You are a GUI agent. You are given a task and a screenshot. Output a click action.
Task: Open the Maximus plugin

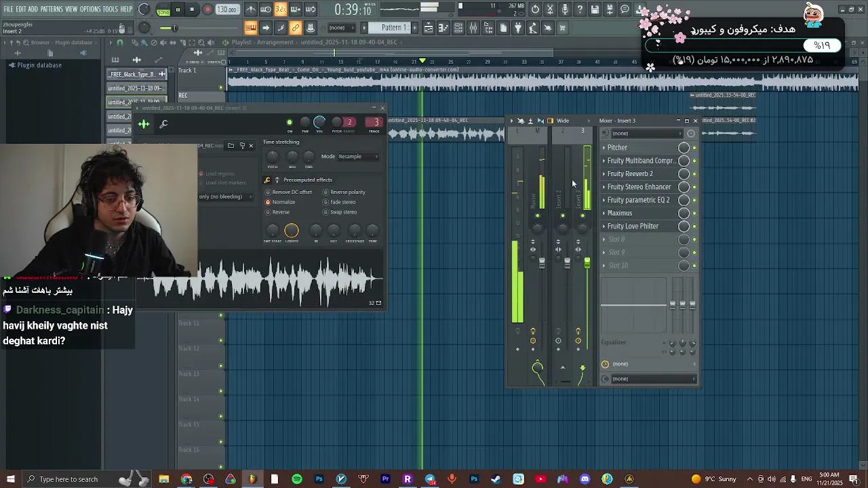pyautogui.click(x=620, y=213)
